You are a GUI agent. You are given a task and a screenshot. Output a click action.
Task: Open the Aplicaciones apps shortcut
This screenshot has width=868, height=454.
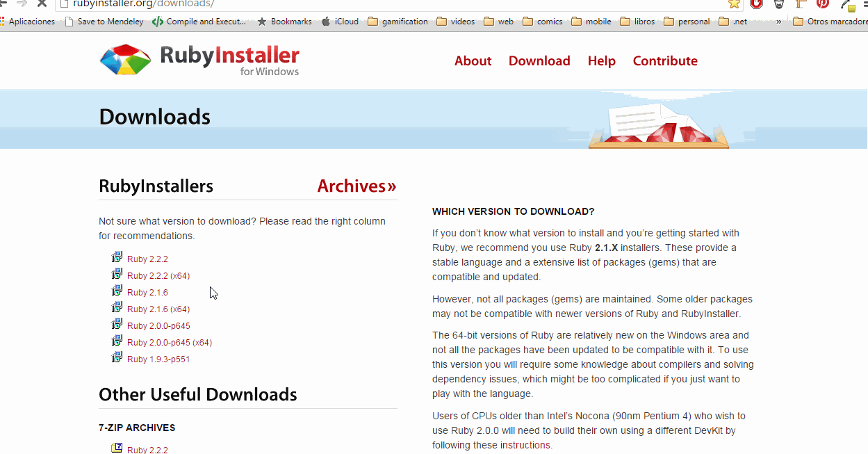click(28, 22)
